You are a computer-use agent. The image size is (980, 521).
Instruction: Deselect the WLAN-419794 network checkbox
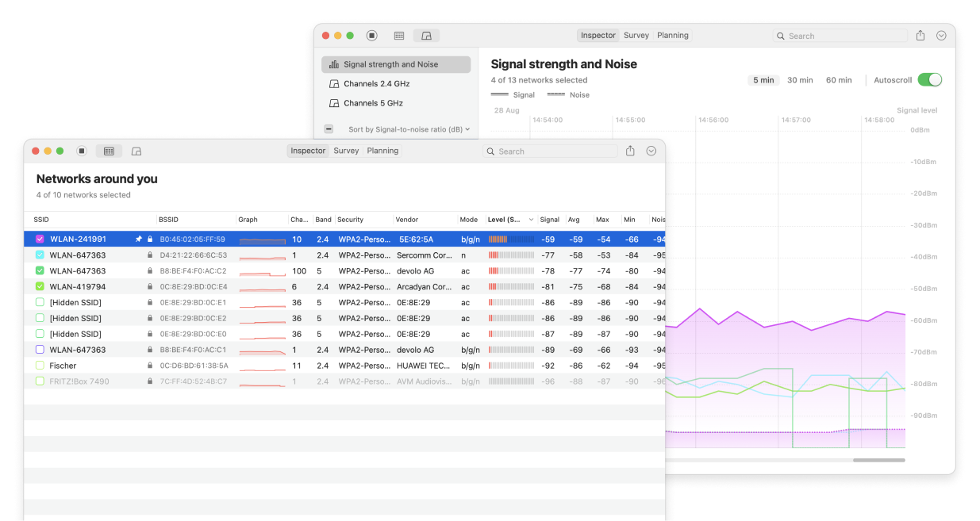40,286
